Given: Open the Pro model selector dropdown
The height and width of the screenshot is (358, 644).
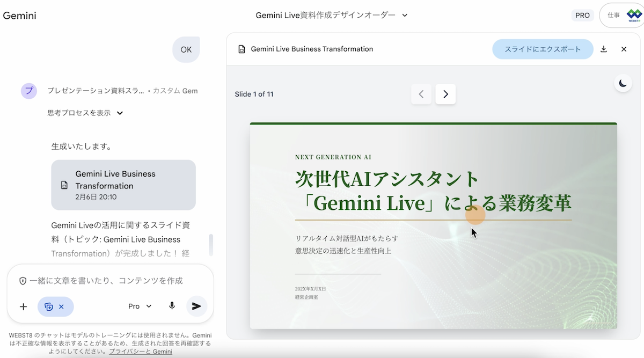Looking at the screenshot, I should 140,306.
